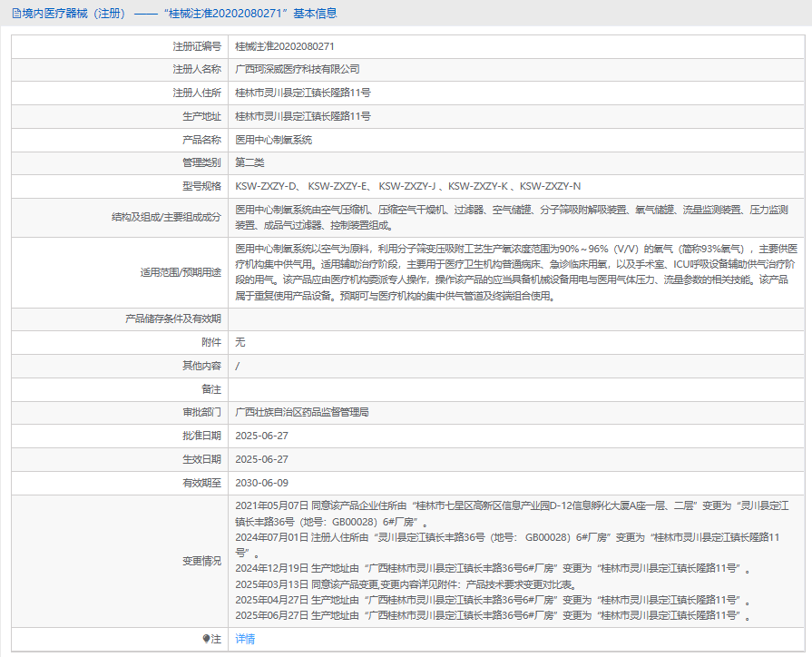Click the 注册证编号 label
This screenshot has width=812, height=657.
click(197, 46)
